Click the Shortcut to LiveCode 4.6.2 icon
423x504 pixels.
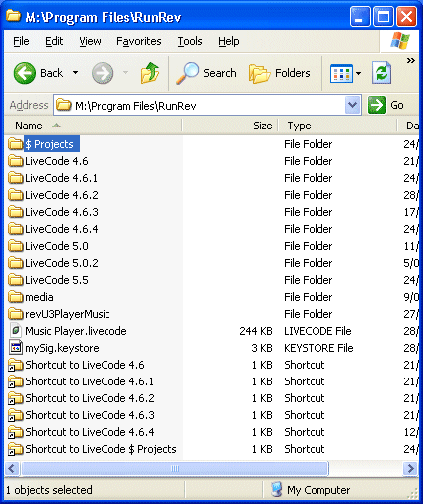tap(15, 398)
